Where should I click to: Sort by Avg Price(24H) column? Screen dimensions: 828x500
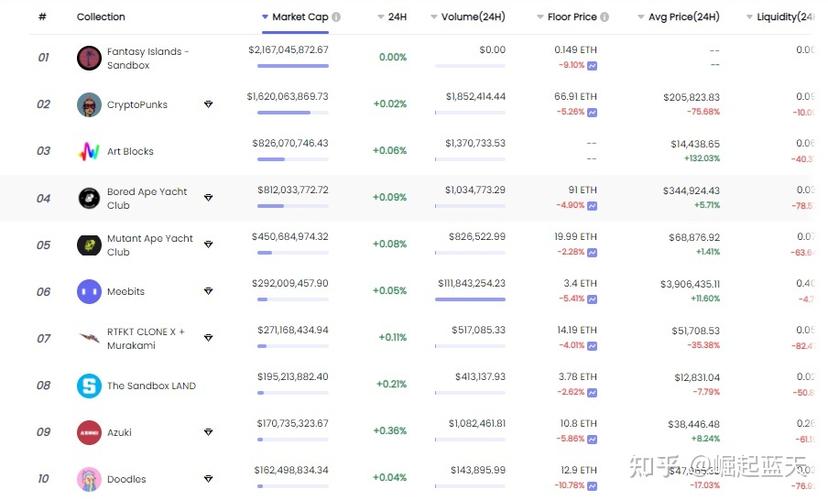click(x=679, y=17)
